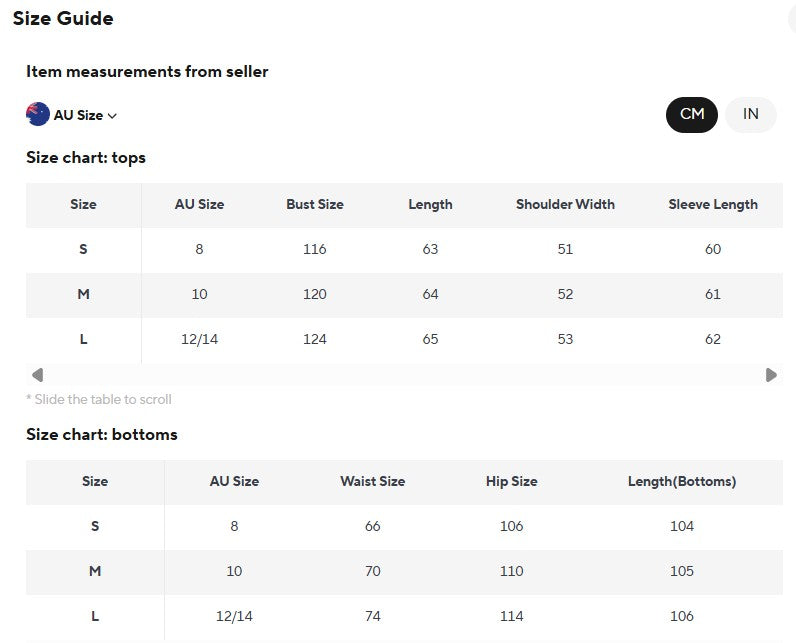The image size is (796, 643).
Task: Select the Sleeve Length column header
Action: point(713,205)
